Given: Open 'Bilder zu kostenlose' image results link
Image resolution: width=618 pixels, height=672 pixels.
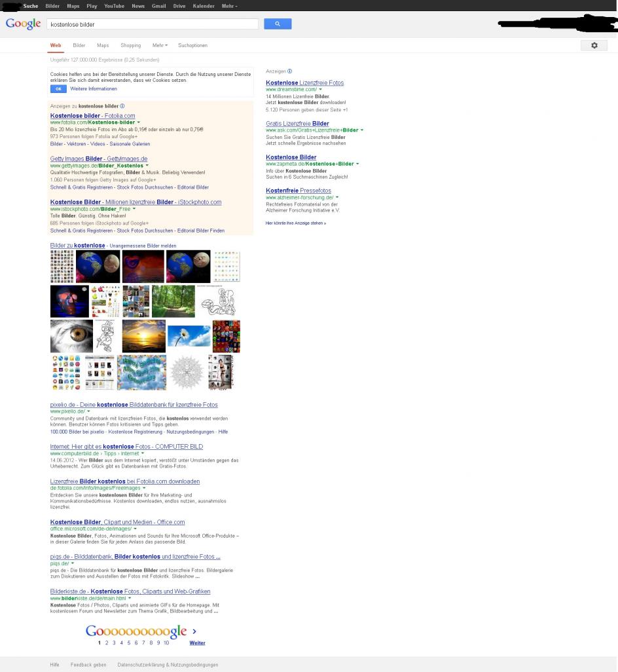Looking at the screenshot, I should (x=77, y=246).
